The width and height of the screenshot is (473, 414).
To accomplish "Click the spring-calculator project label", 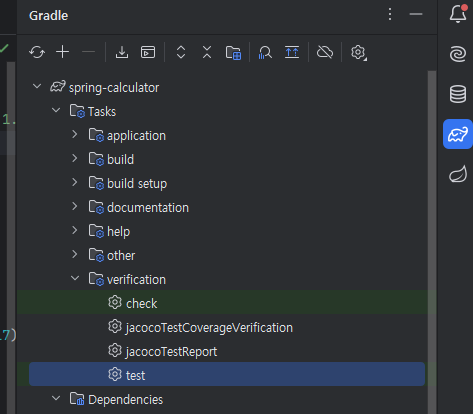I will pos(114,88).
